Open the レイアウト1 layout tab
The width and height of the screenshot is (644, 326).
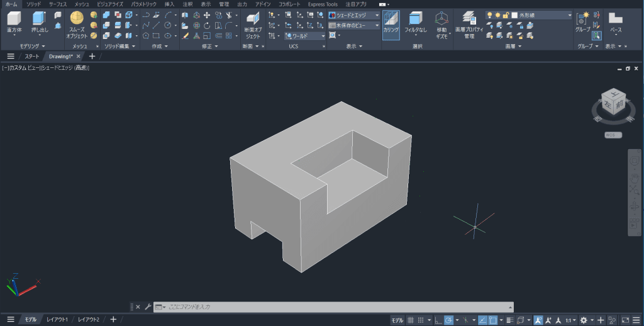point(57,320)
